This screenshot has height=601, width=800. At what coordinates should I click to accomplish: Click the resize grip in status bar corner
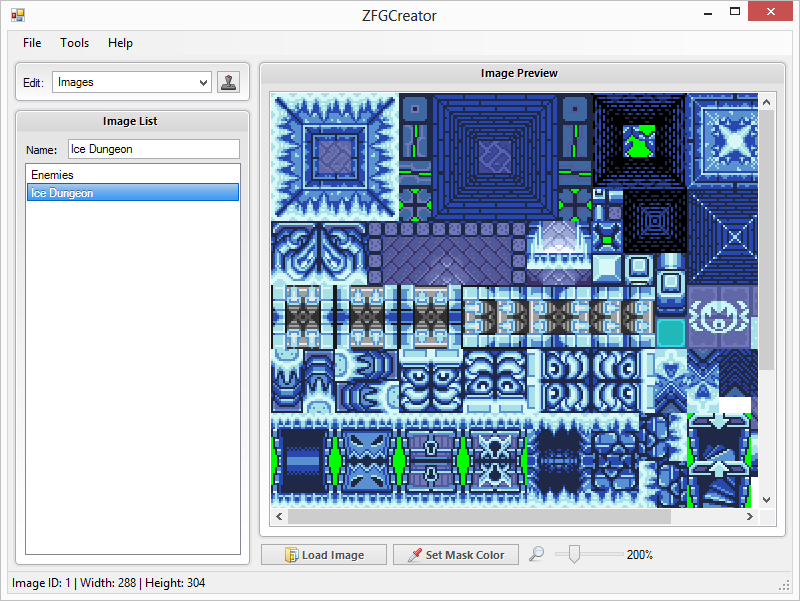784,586
